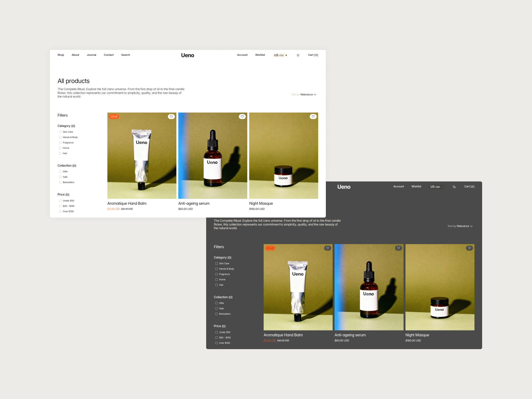This screenshot has height=399, width=532.
Task: Click Search in the top navigation
Action: (126, 55)
